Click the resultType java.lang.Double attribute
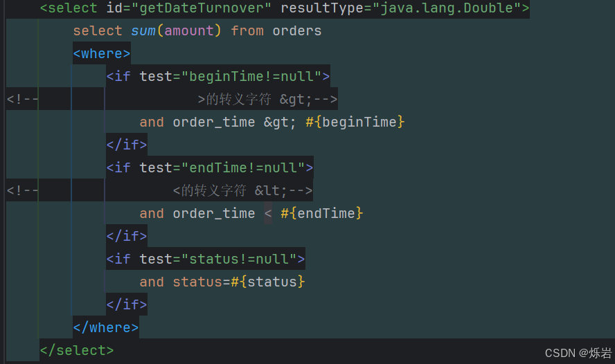This screenshot has width=615, height=364. pyautogui.click(x=401, y=8)
